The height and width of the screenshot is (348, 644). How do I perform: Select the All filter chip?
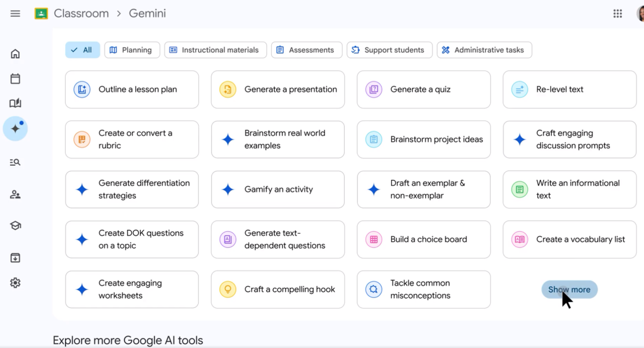tap(82, 50)
